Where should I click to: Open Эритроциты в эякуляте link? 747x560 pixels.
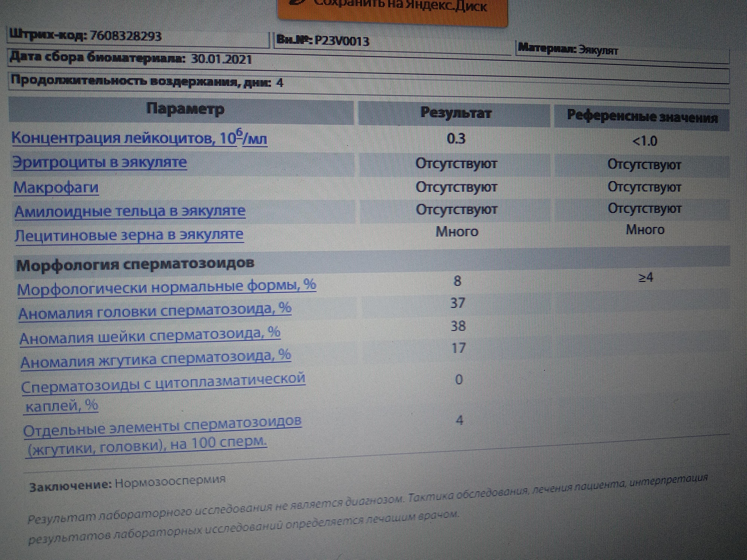[100, 162]
